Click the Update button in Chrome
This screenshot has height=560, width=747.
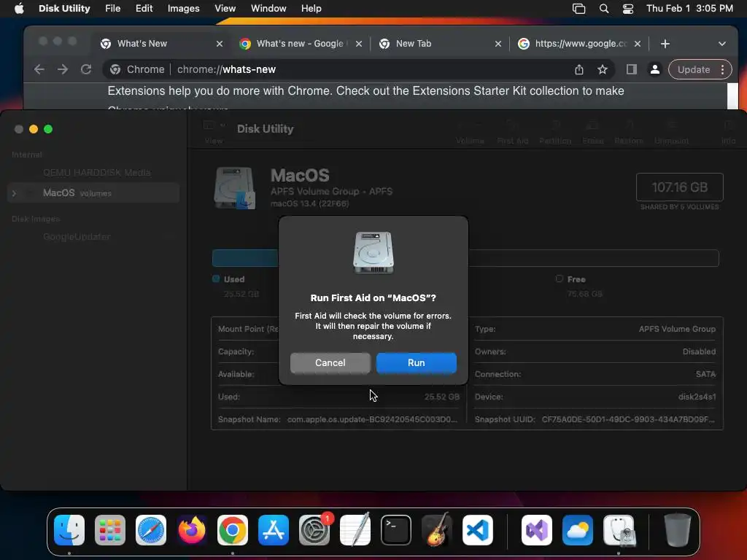tap(694, 69)
